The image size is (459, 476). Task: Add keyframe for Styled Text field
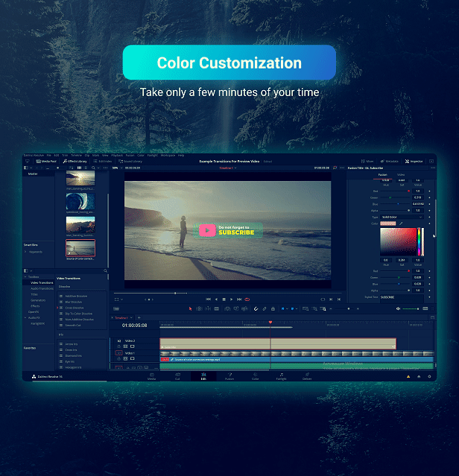(429, 297)
